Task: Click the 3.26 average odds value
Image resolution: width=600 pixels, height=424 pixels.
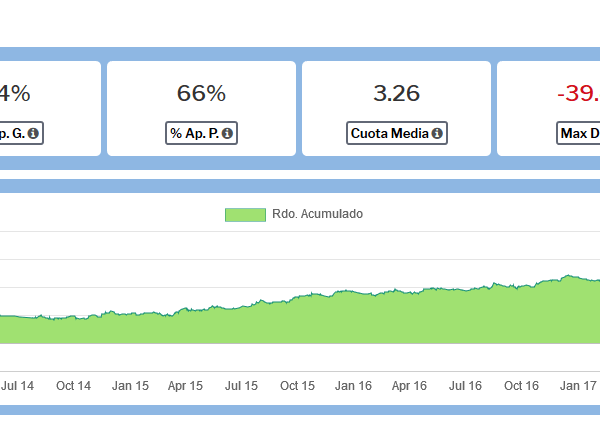Action: (x=396, y=94)
